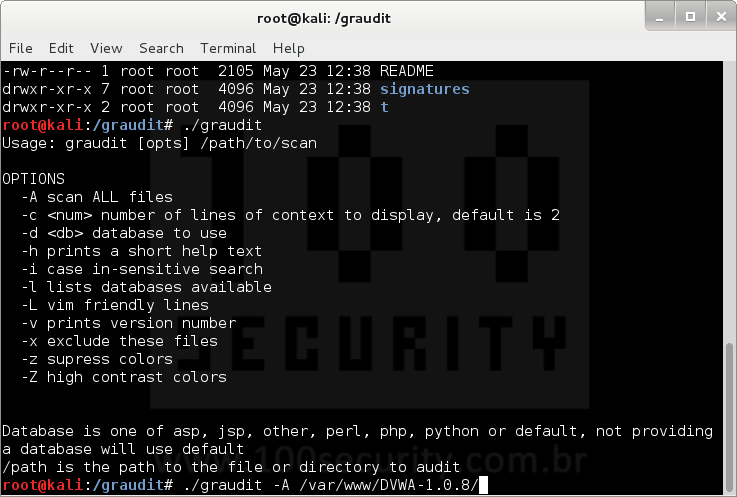Open the Help menu
737x497 pixels.
point(289,48)
